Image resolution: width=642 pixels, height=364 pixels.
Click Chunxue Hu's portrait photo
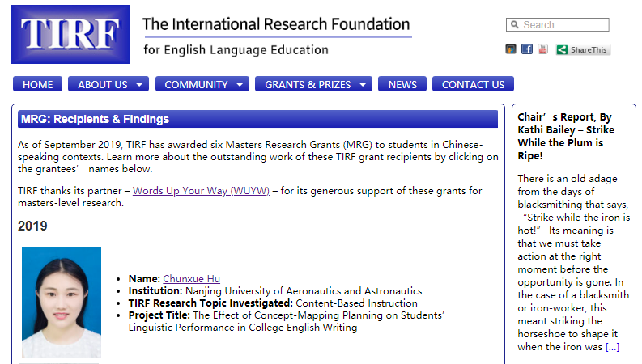62,303
